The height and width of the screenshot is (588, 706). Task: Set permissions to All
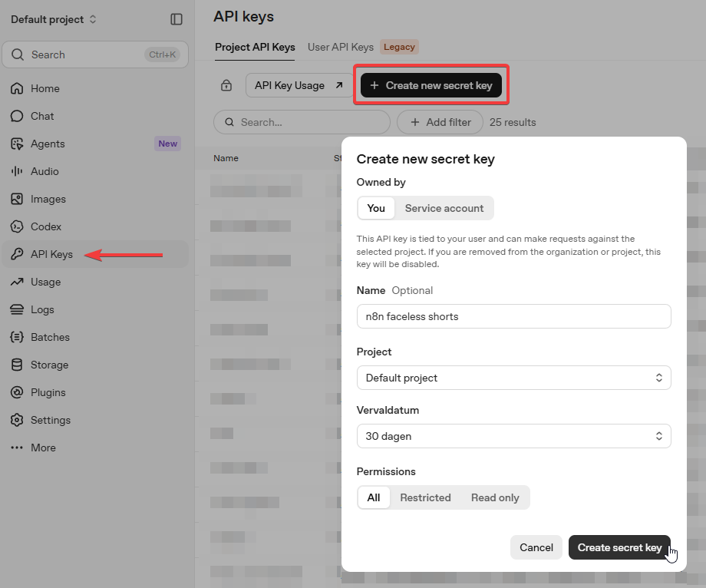click(x=374, y=497)
